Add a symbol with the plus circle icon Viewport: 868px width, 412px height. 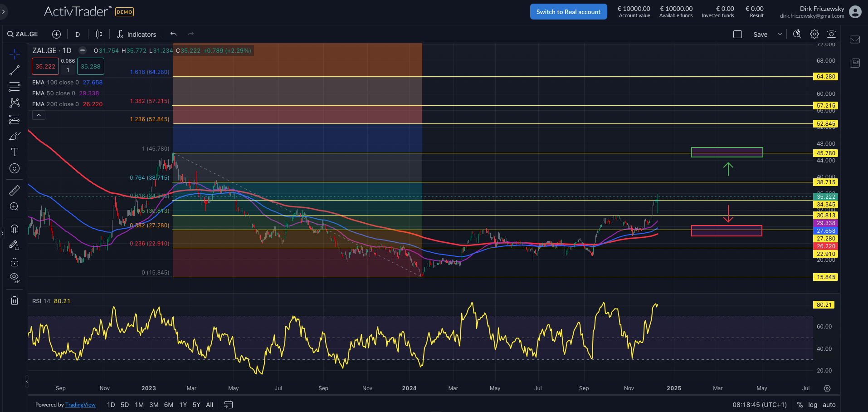[56, 34]
